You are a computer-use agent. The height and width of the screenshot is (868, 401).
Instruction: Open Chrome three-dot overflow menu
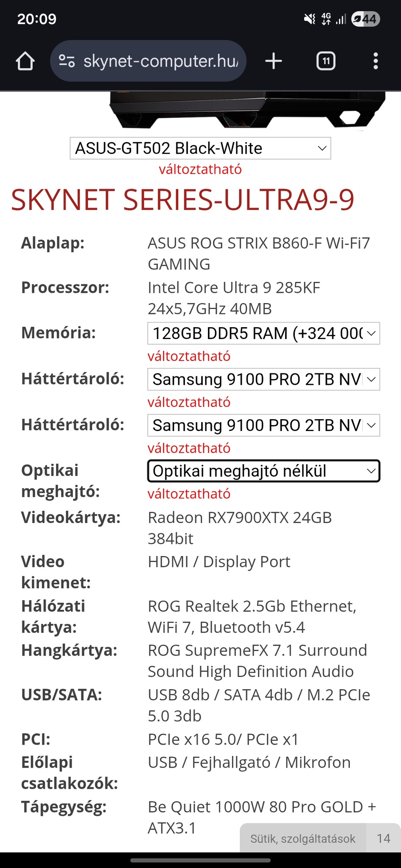click(376, 61)
